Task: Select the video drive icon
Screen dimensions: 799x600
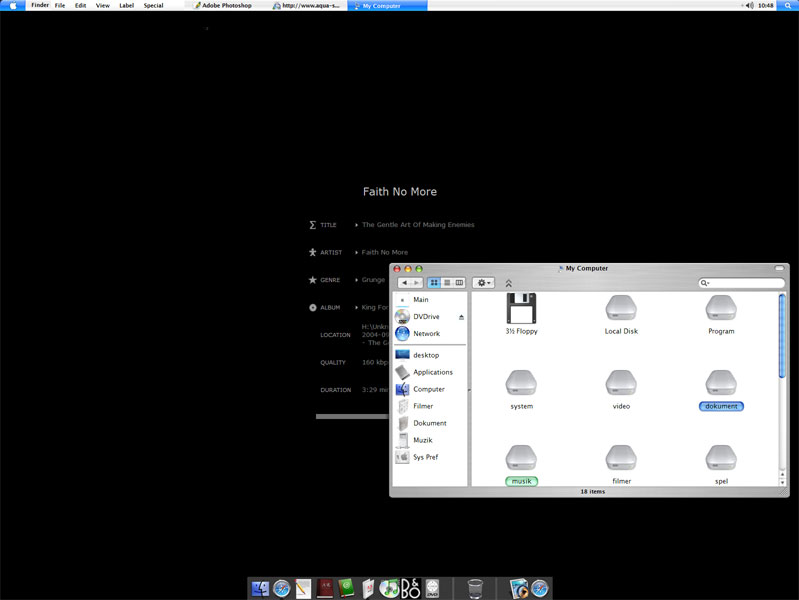Action: tap(621, 383)
